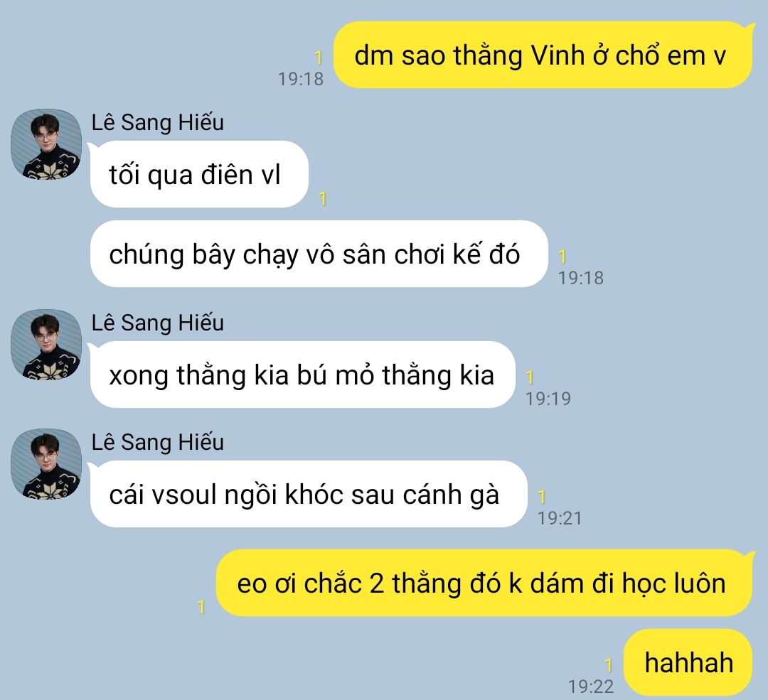Viewport: 768px width, 700px height.
Task: Select the message 'chúng bây chạy vô sân chơi kế đó'
Action: pyautogui.click(x=319, y=254)
